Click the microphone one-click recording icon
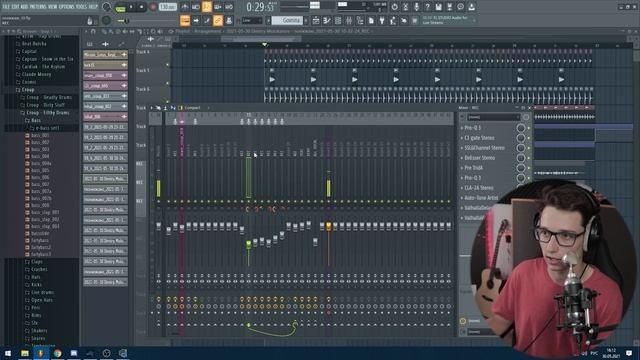 point(416,7)
